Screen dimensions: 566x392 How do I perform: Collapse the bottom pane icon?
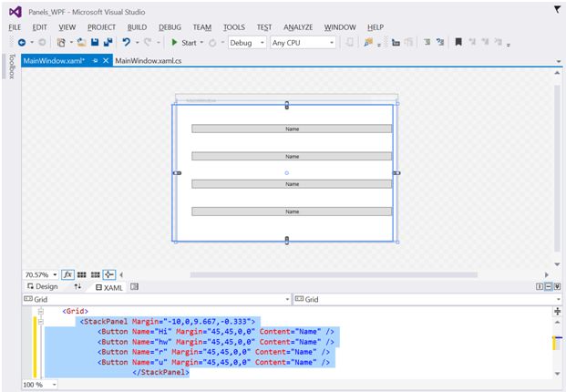(x=557, y=286)
